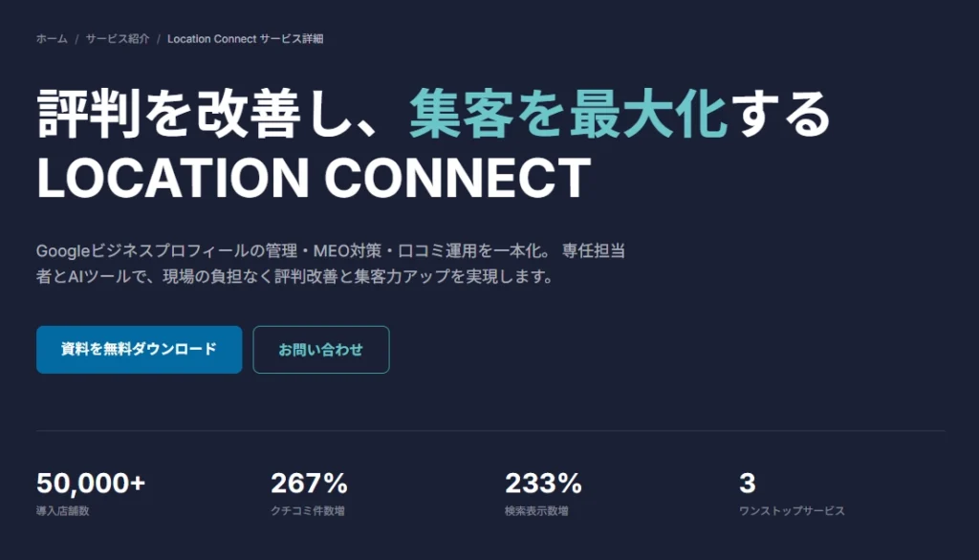This screenshot has width=979, height=560.
Task: Select the 233% statistic figure
Action: pyautogui.click(x=543, y=483)
